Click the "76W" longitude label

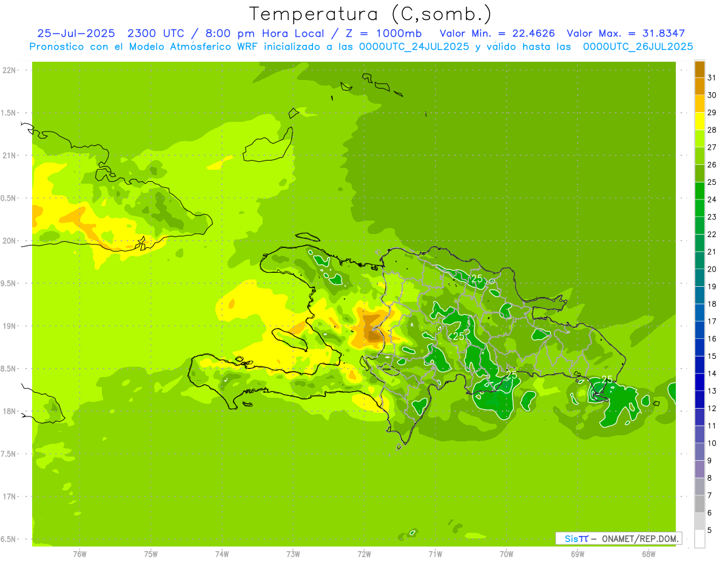tap(79, 554)
